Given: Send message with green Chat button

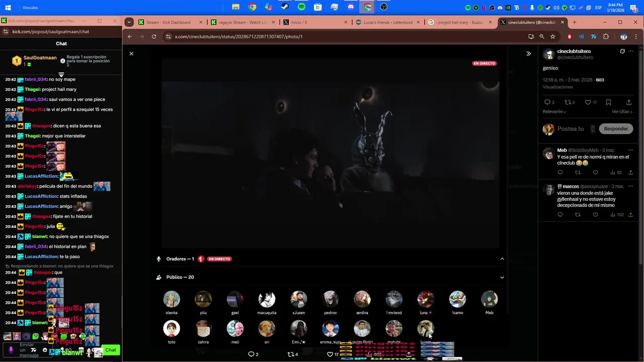Looking at the screenshot, I should [111, 350].
